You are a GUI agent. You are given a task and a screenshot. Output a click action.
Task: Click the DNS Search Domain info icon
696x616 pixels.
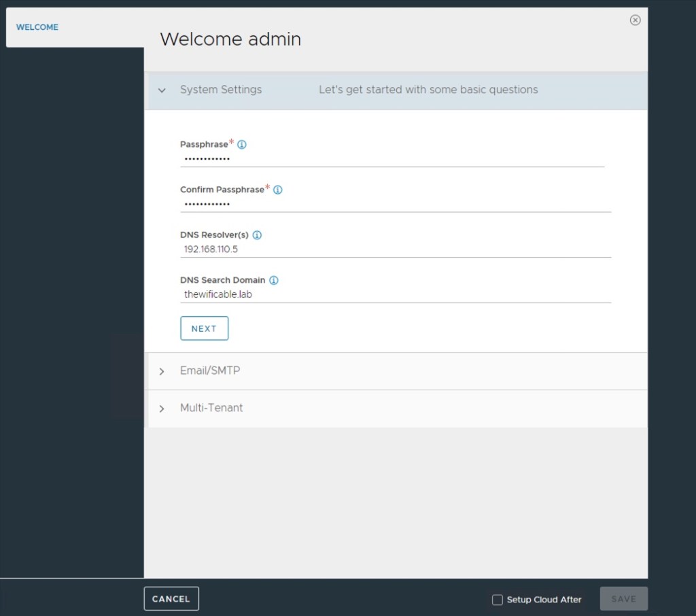(x=274, y=280)
